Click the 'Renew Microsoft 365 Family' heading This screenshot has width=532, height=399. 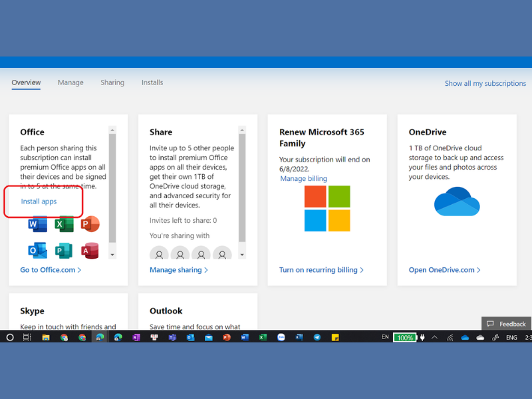322,138
